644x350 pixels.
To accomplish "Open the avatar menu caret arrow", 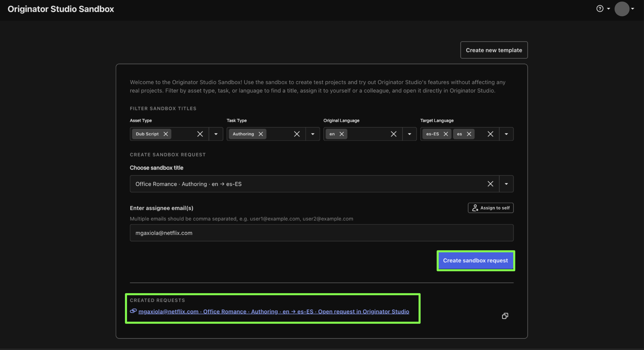I will click(x=632, y=9).
